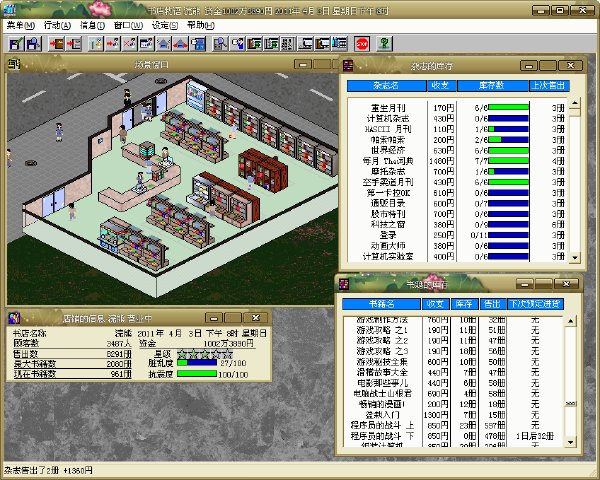Click the red X fire clerk icon
This screenshot has width=600, height=480.
[129, 44]
